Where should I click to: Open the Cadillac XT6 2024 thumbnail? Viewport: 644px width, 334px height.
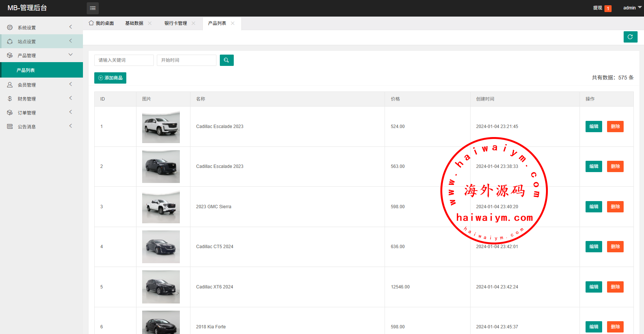click(x=161, y=287)
